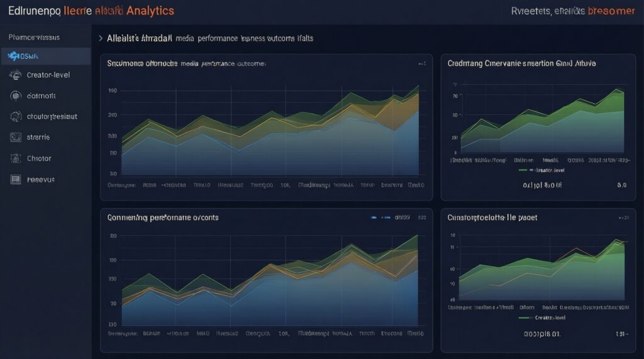The width and height of the screenshot is (644, 359).
Task: Click the cotmotk circular sidebar icon
Action: point(16,96)
